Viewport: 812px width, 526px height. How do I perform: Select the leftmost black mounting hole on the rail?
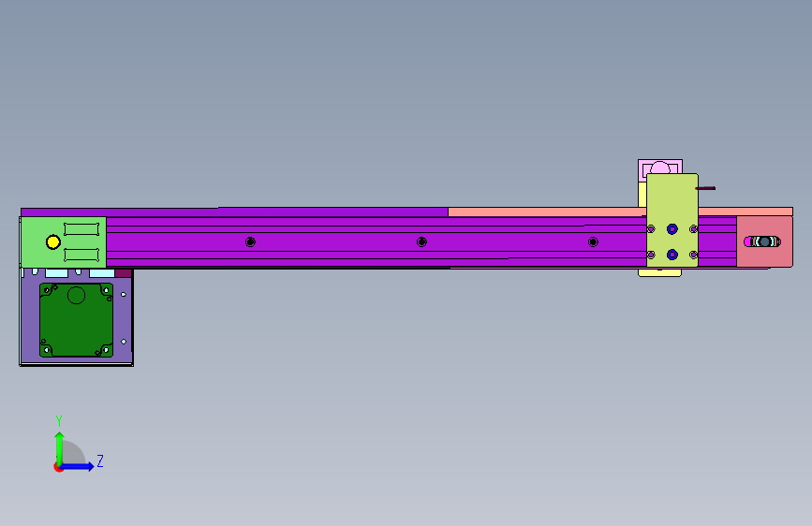coord(250,241)
